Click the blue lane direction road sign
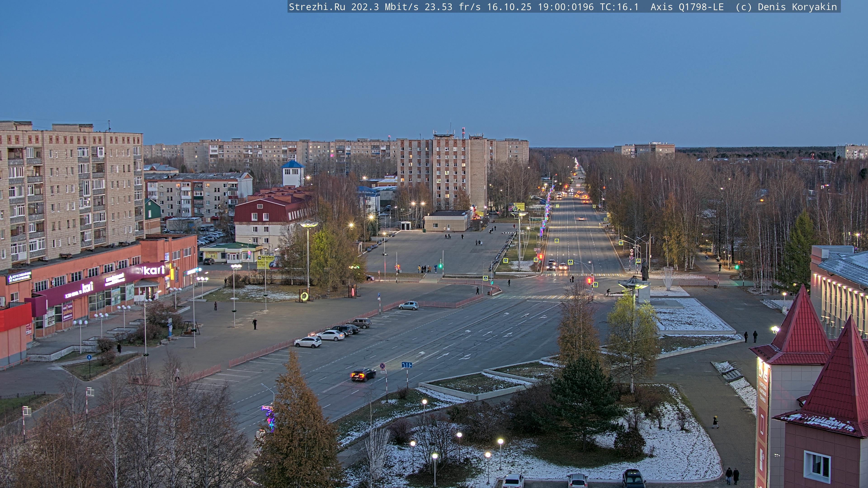The image size is (868, 488). coord(407,365)
